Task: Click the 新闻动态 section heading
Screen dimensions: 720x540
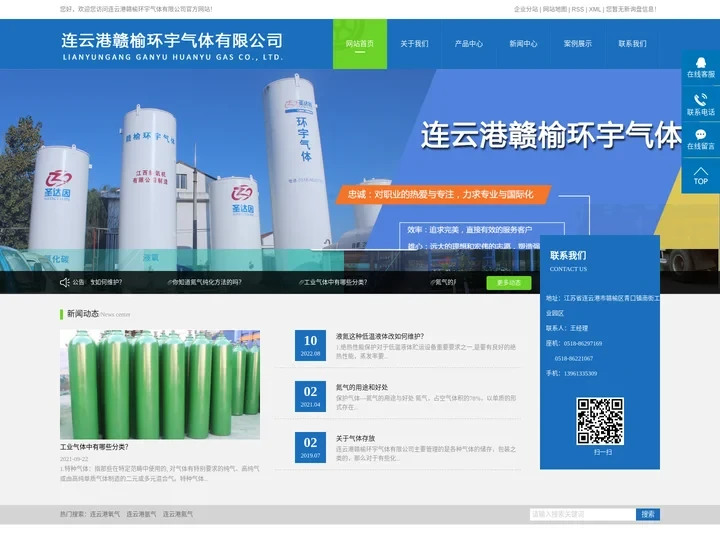Action: (x=83, y=314)
